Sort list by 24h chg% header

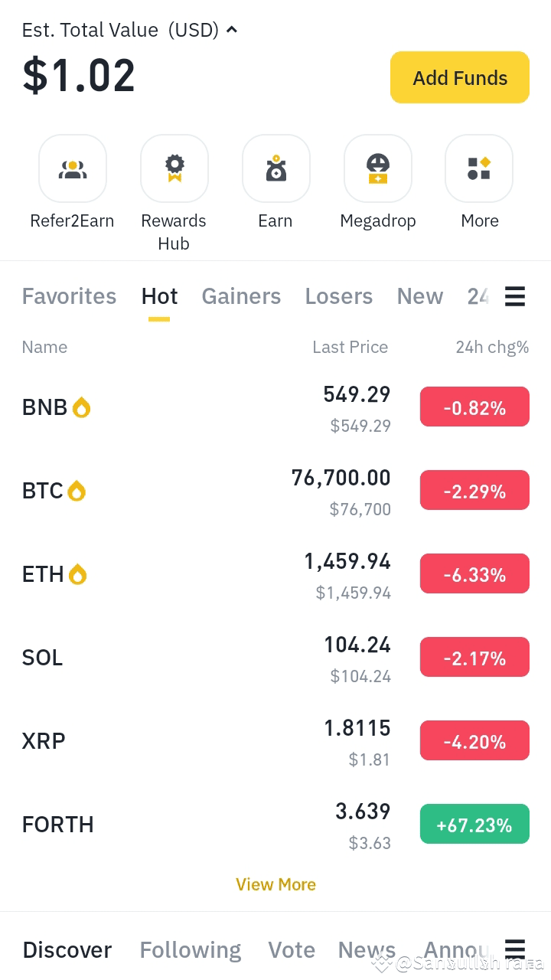pyautogui.click(x=492, y=347)
